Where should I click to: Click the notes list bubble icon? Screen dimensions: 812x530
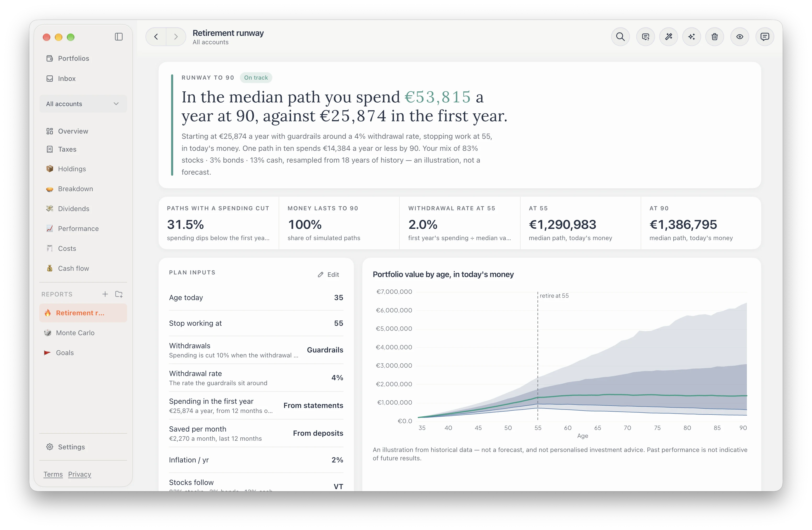646,37
